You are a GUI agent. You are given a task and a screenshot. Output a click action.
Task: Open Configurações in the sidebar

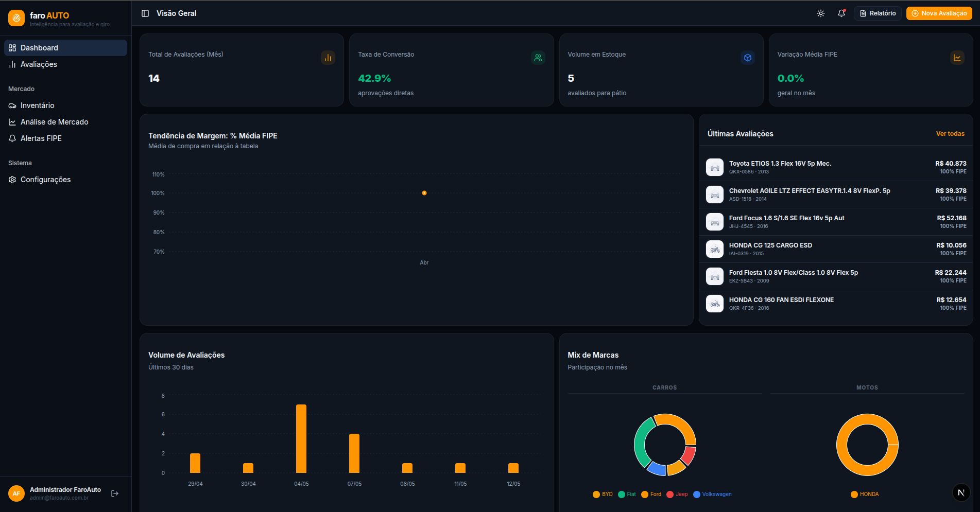[65, 180]
